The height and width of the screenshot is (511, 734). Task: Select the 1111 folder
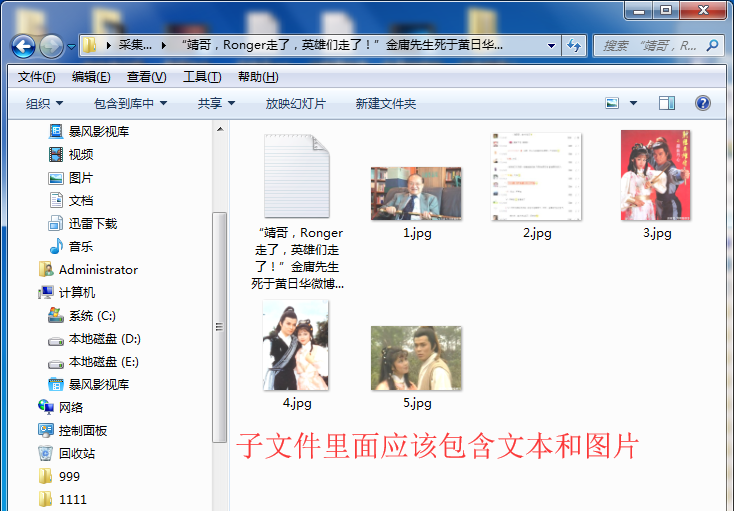[x=63, y=499]
